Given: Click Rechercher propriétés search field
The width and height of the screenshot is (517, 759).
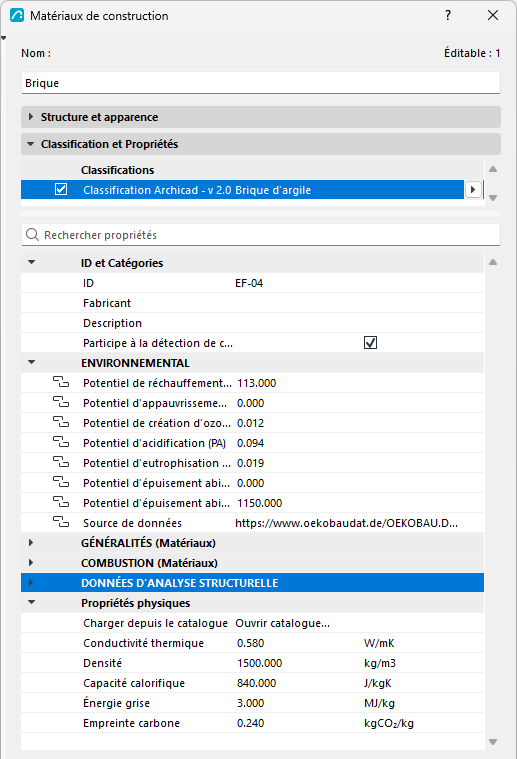Looking at the screenshot, I should coord(260,235).
